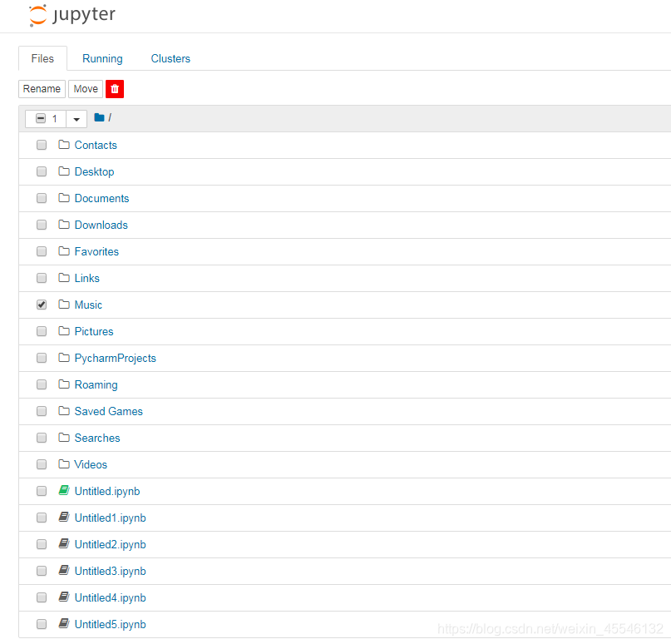Viewport: 671px width, 644px height.
Task: Click the red trash delete button
Action: [115, 89]
